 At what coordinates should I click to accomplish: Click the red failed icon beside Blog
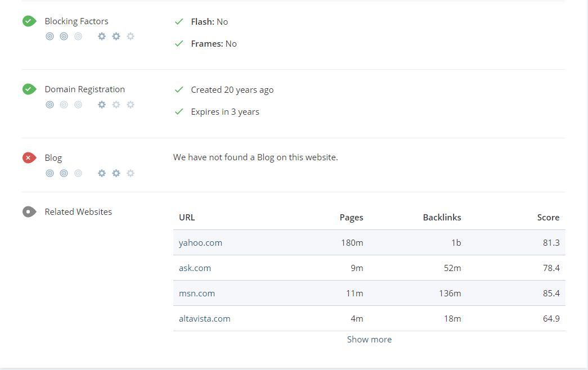pos(29,158)
